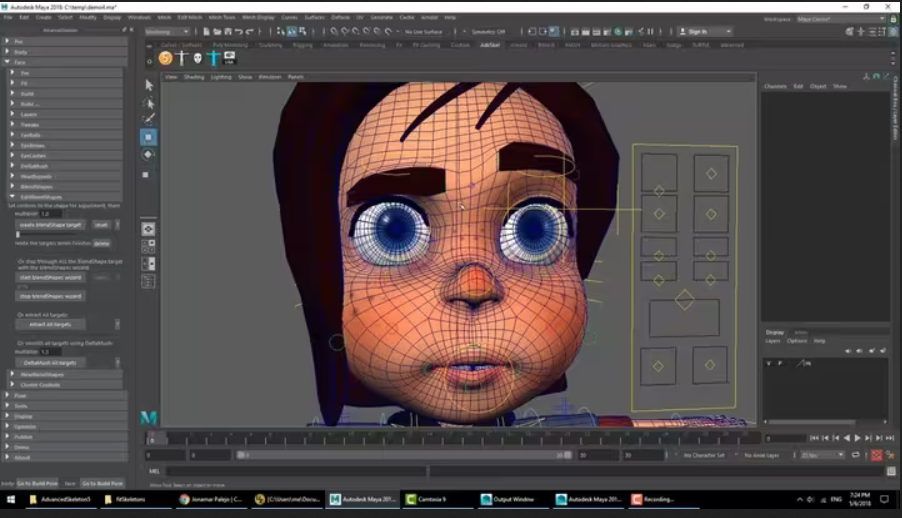The height and width of the screenshot is (518, 902).
Task: Open the Windows menu
Action: pos(139,17)
